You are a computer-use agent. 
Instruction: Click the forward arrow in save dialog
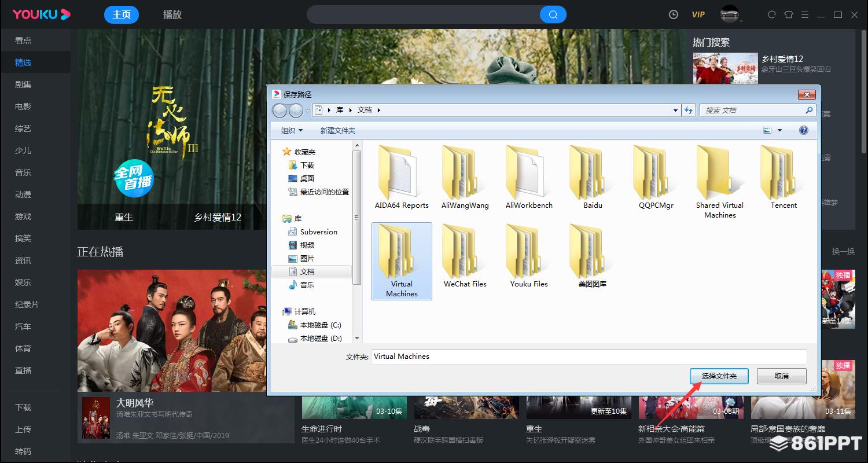296,110
